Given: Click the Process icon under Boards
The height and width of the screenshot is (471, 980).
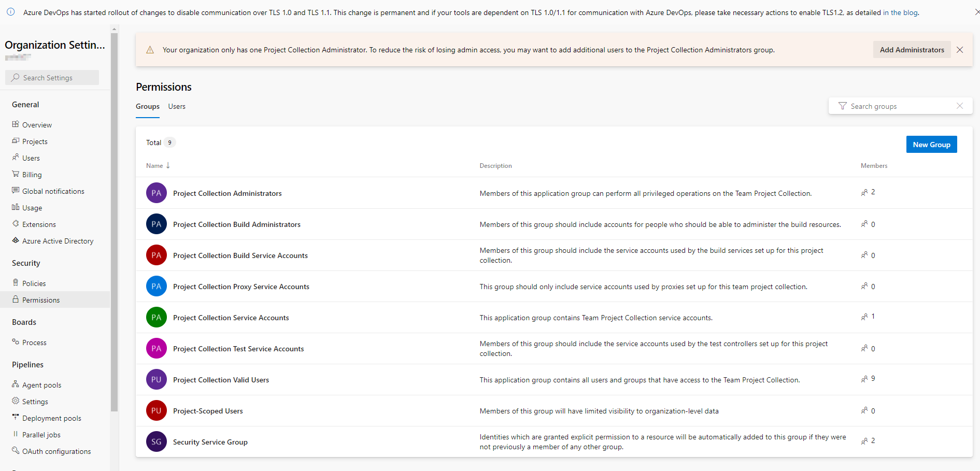Looking at the screenshot, I should 16,342.
